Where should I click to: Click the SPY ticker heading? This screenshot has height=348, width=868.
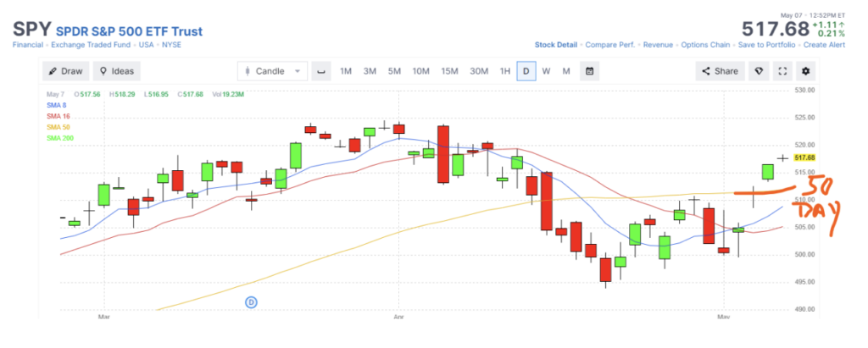click(x=32, y=29)
